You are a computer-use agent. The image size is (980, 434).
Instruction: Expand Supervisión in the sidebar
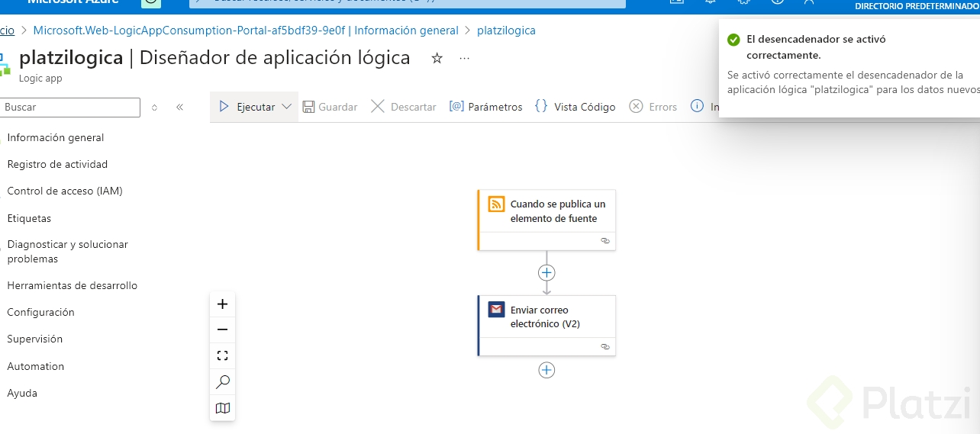(34, 339)
